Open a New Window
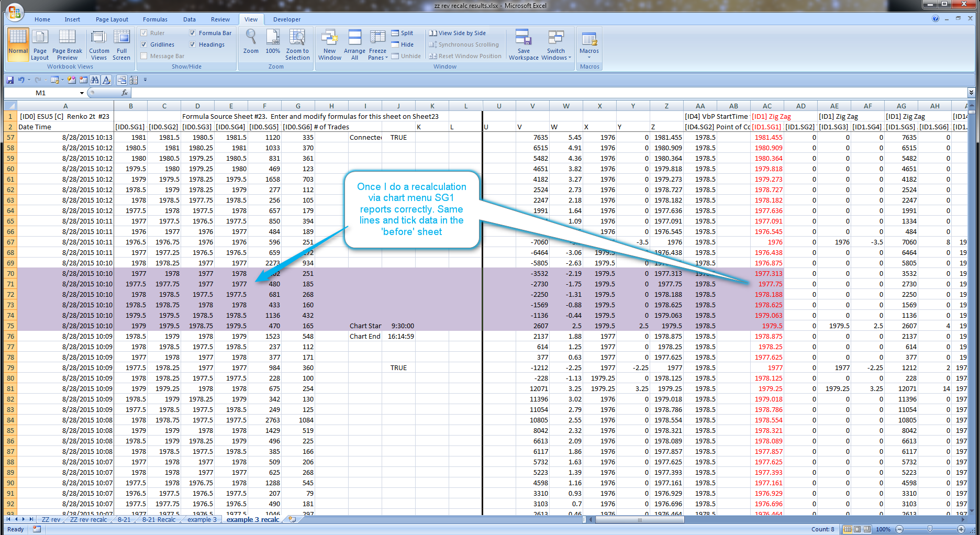 coord(329,44)
